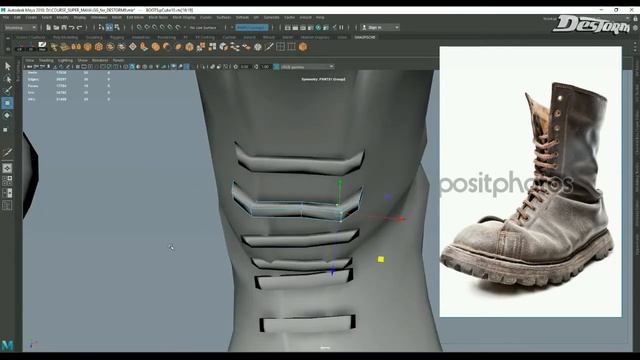Click the Verts label in heads-up display
Viewport: 640px width, 360px height.
point(32,73)
